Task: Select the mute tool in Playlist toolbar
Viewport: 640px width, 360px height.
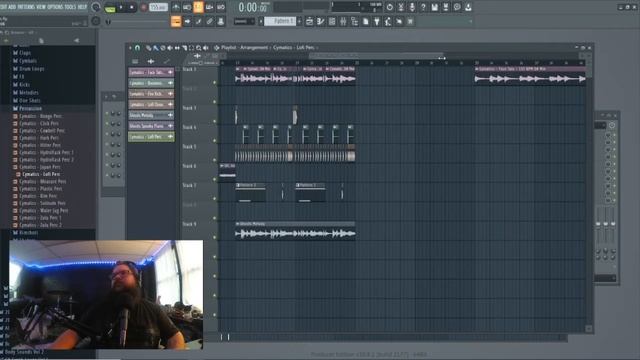Action: pyautogui.click(x=170, y=48)
